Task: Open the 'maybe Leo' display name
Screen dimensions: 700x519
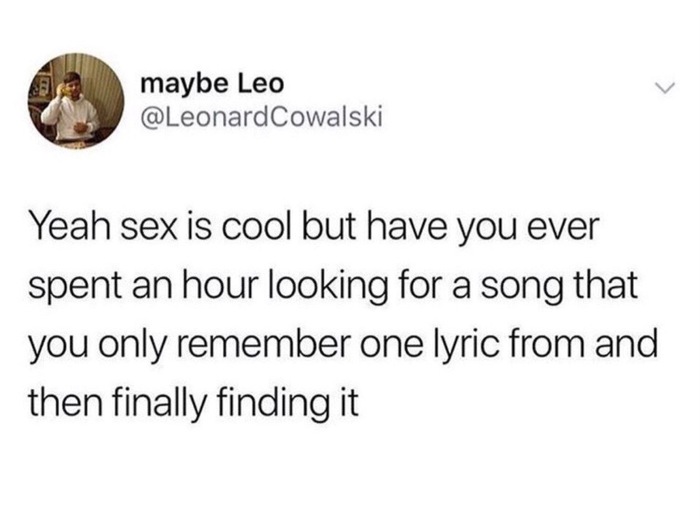Action: [x=212, y=85]
